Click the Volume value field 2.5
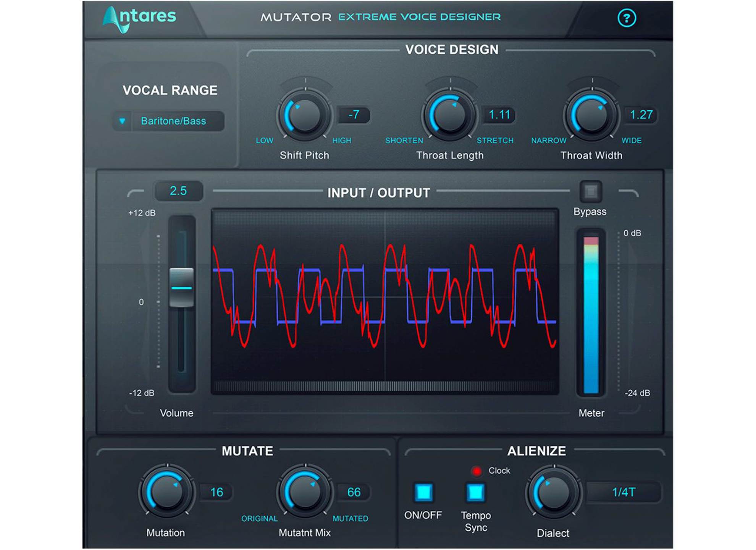Viewport: 756px width, 550px height. click(178, 191)
